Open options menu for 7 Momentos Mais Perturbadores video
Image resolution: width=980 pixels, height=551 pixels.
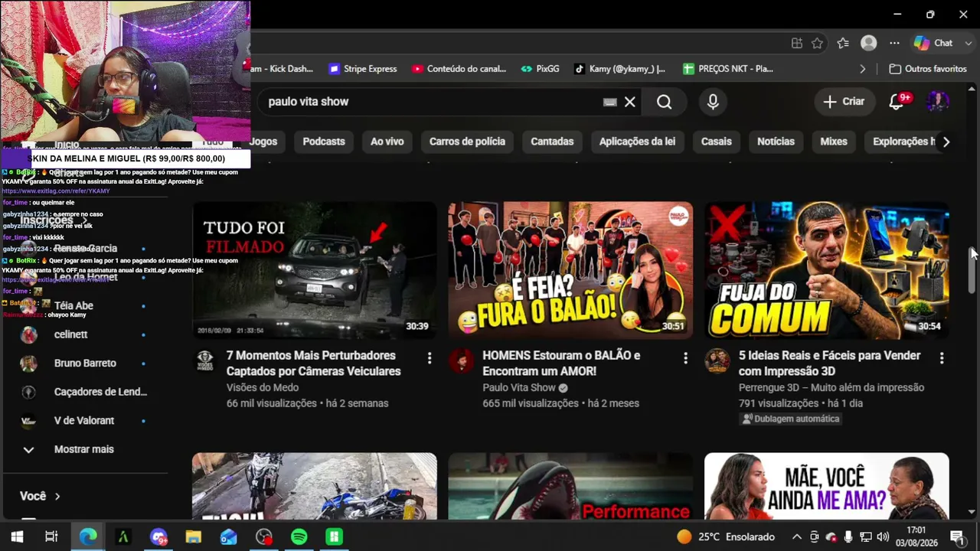(x=430, y=358)
